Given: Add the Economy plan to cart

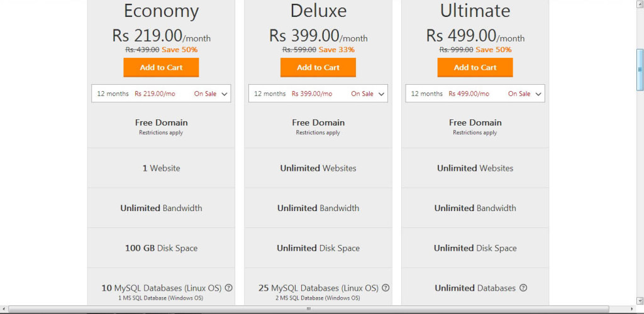Looking at the screenshot, I should [x=161, y=68].
